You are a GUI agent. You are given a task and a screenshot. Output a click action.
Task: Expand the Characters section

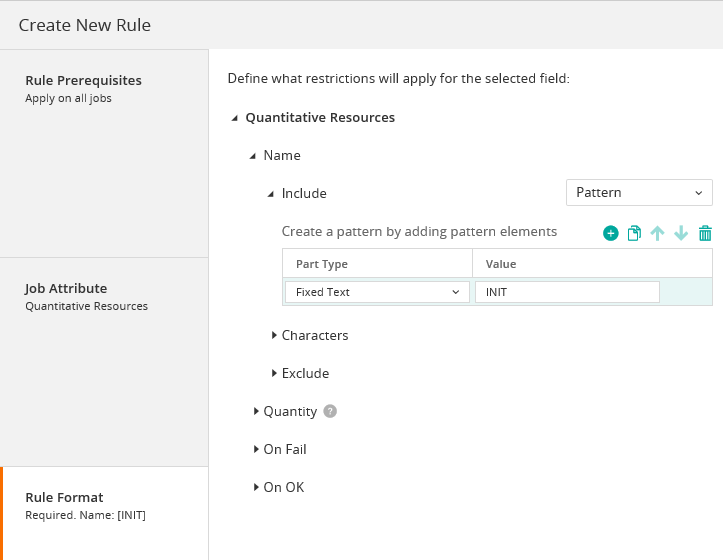(274, 335)
